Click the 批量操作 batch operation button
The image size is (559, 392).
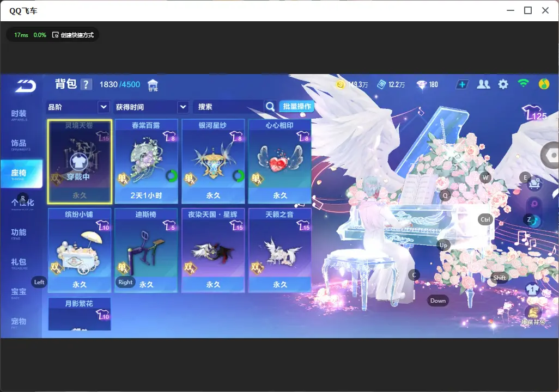point(296,106)
